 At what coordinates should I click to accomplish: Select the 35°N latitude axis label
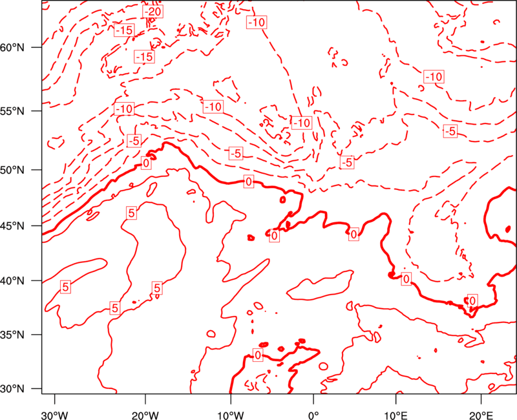pyautogui.click(x=12, y=335)
